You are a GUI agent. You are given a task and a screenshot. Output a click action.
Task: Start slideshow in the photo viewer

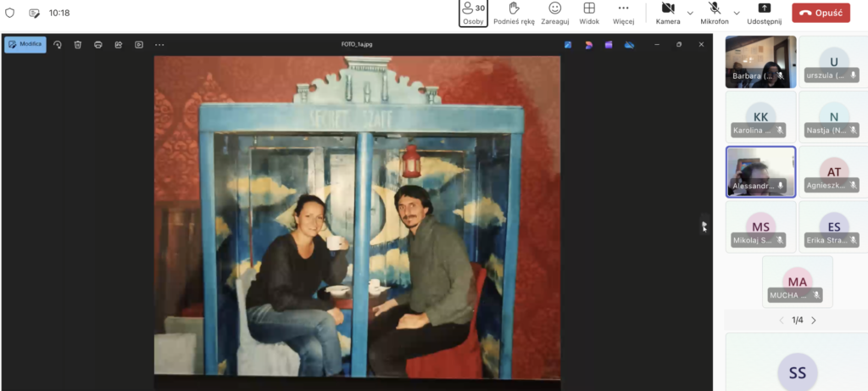pos(139,45)
